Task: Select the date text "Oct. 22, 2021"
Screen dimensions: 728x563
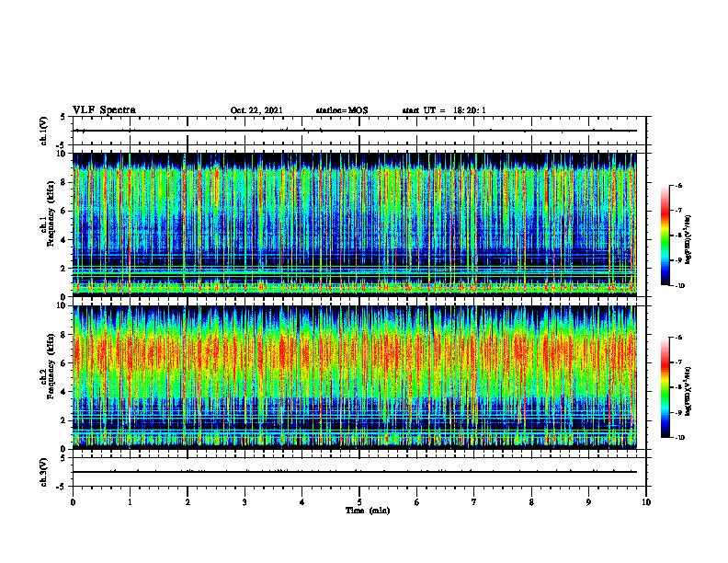Action: coord(256,110)
